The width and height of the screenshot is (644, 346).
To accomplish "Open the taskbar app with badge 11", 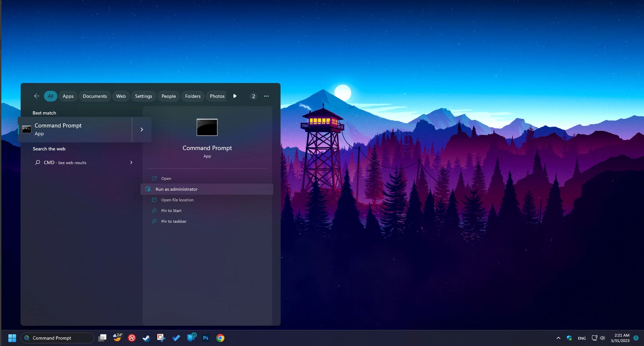I will [191, 338].
